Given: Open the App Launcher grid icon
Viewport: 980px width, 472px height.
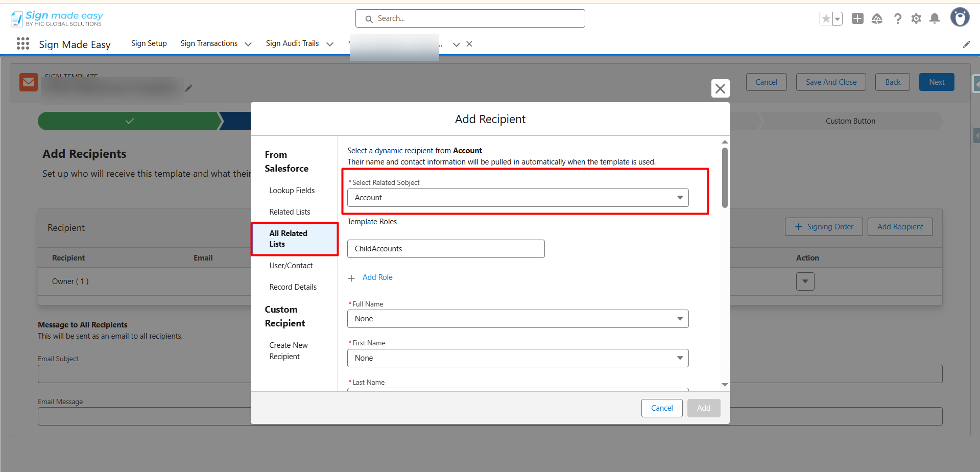Looking at the screenshot, I should pyautogui.click(x=23, y=44).
